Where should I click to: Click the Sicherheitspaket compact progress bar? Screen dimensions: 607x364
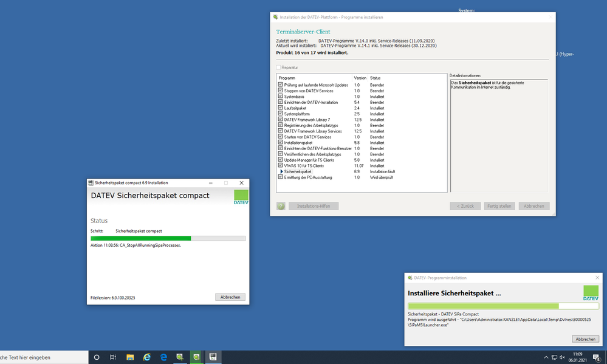(168, 238)
